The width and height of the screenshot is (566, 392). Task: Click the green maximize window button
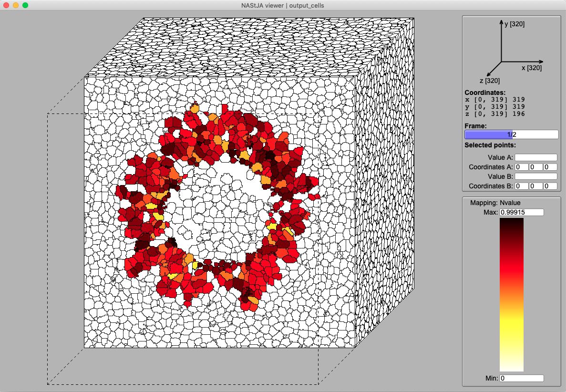tap(25, 5)
